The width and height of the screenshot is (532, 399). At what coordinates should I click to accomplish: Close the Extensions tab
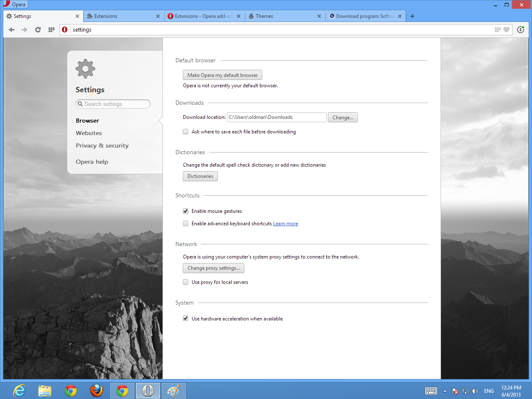pos(158,16)
